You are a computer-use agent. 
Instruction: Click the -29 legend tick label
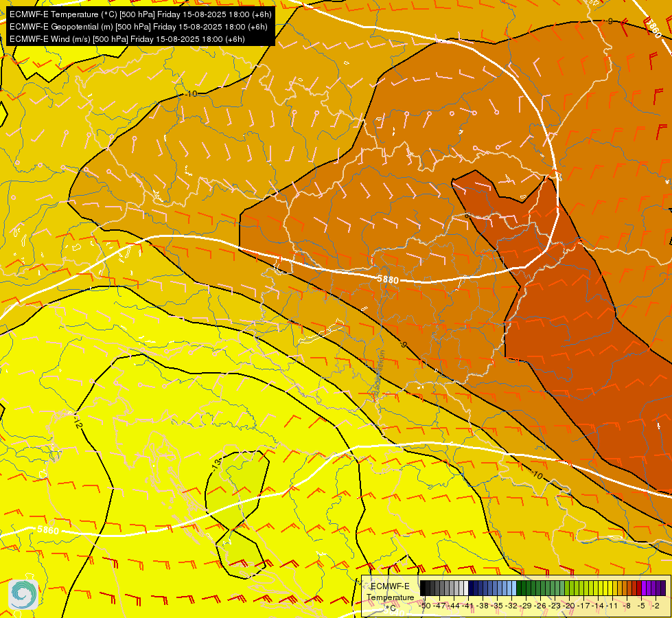pyautogui.click(x=526, y=606)
